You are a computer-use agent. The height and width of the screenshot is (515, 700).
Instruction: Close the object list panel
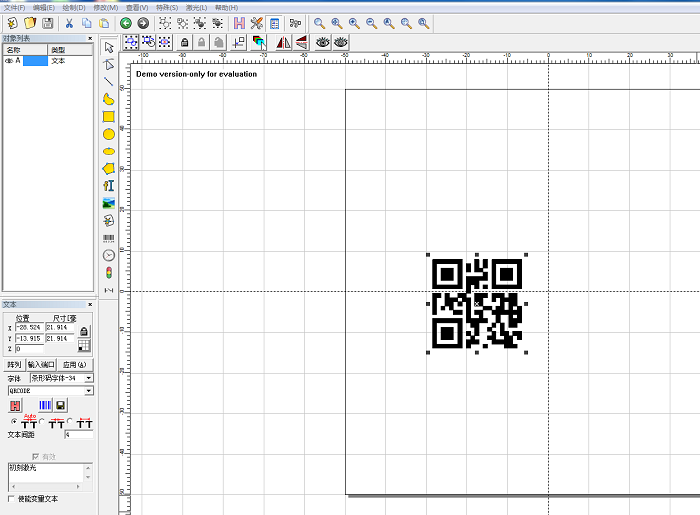tap(90, 38)
